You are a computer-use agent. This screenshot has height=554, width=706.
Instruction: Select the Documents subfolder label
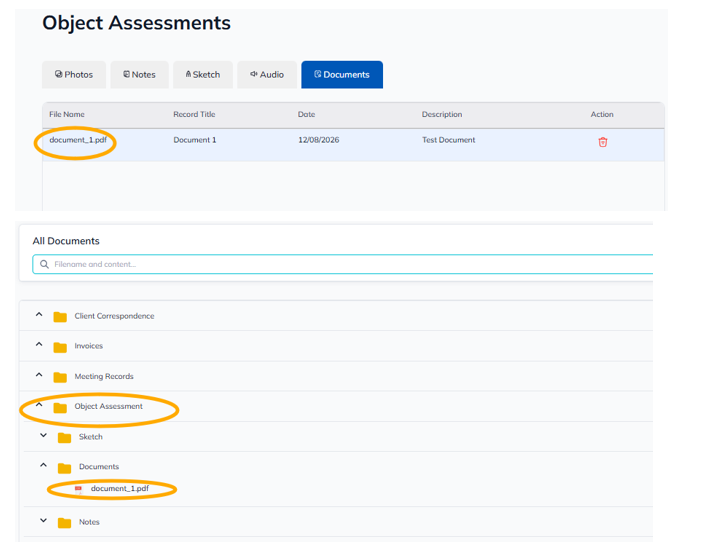pos(99,467)
